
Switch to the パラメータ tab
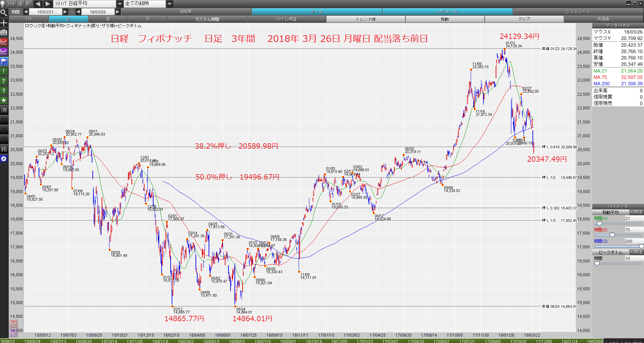click(x=447, y=12)
